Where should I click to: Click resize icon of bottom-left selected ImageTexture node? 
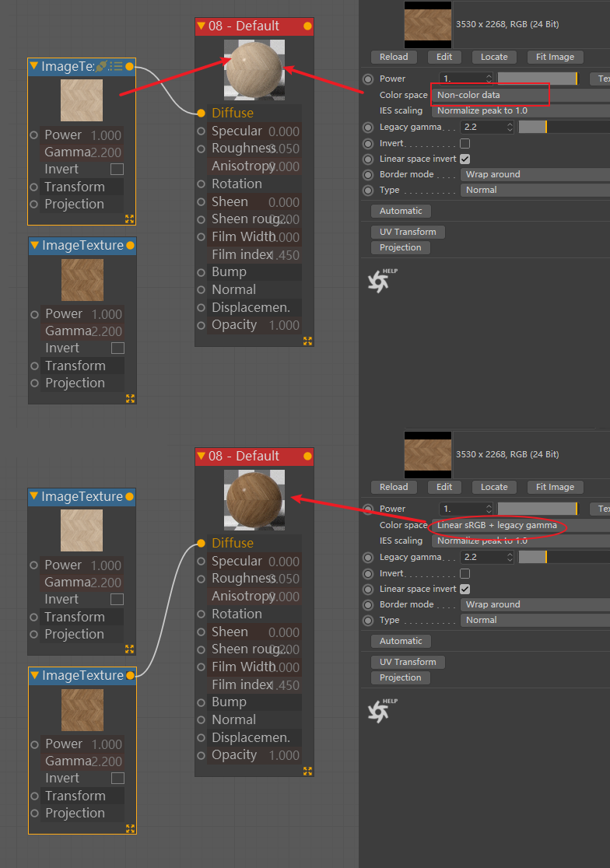[x=130, y=828]
